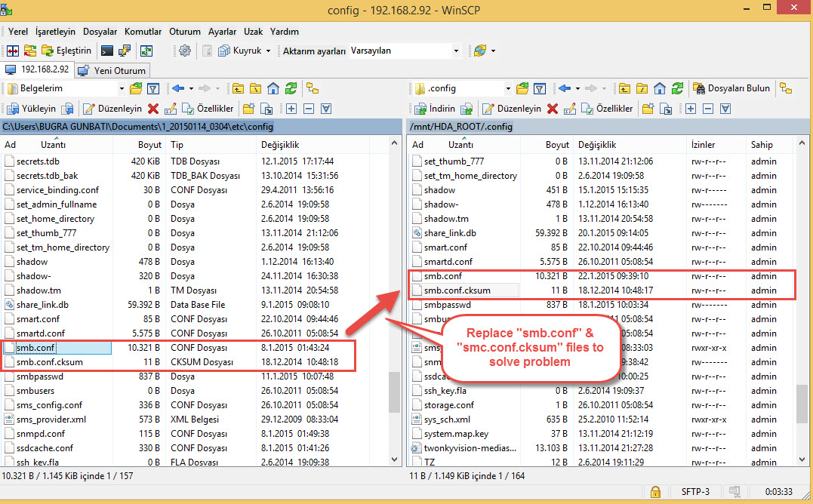Open the Komutlar menu
The height and width of the screenshot is (504, 813).
tap(143, 32)
